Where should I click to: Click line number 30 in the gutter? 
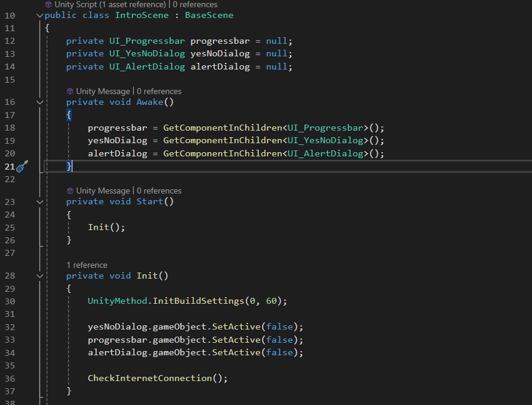click(x=10, y=301)
